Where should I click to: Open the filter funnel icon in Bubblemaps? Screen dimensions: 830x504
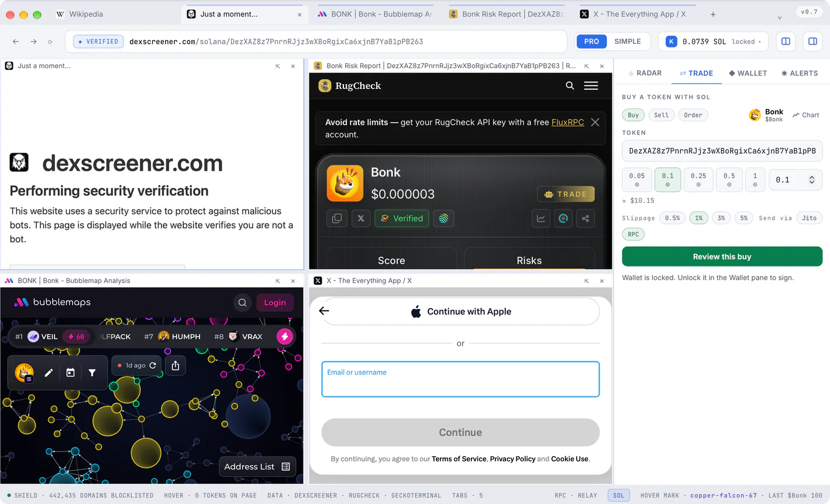[92, 372]
